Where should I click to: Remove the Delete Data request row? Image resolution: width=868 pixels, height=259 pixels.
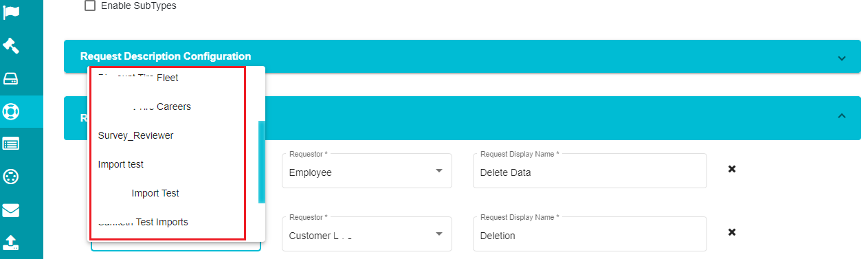[732, 169]
